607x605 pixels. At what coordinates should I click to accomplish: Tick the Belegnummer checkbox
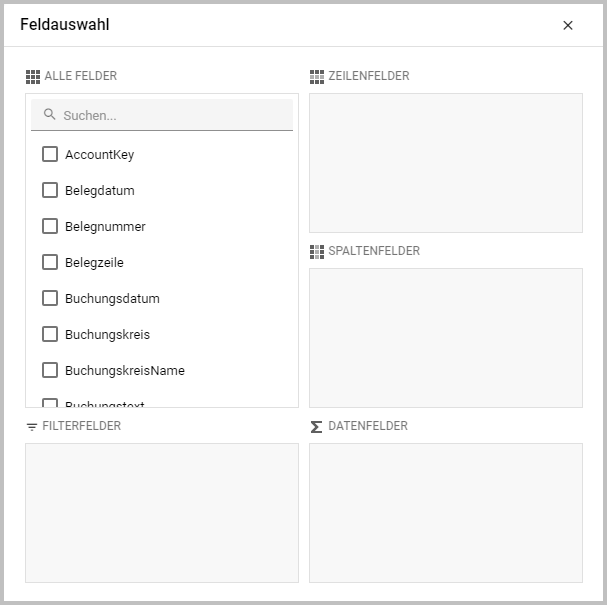[50, 226]
